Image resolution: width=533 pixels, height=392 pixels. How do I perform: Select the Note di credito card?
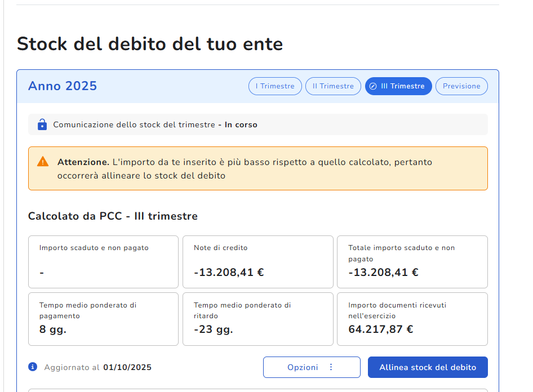coord(257,262)
